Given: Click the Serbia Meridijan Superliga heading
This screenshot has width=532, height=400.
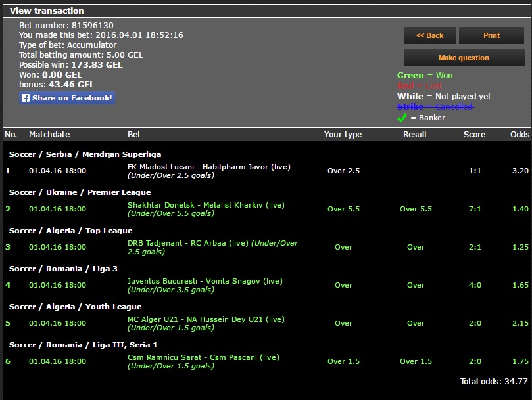Looking at the screenshot, I should (85, 154).
